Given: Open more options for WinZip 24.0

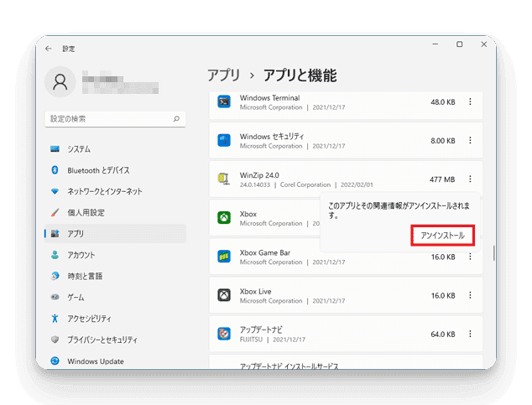Looking at the screenshot, I should click(x=470, y=179).
